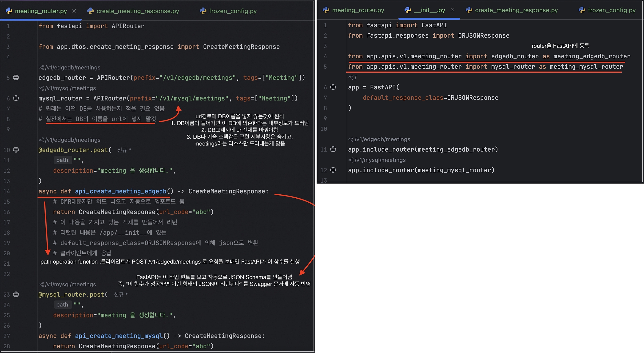Close the meeting_router.py tab in left pane
This screenshot has width=644, height=353.
click(x=74, y=11)
